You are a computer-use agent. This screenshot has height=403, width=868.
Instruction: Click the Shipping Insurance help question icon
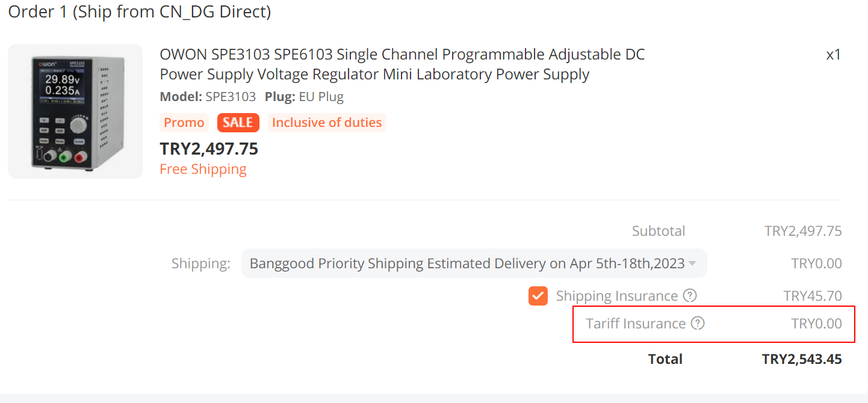point(690,296)
